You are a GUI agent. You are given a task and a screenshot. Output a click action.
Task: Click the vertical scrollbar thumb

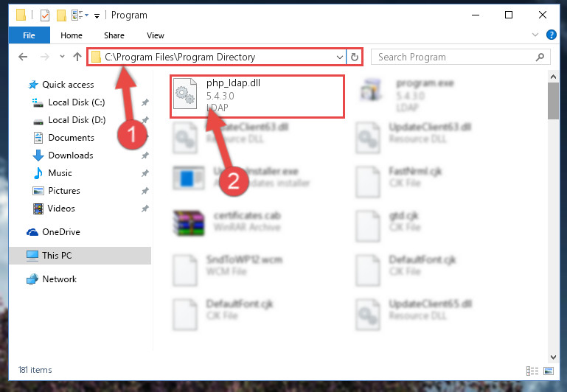tap(553, 100)
